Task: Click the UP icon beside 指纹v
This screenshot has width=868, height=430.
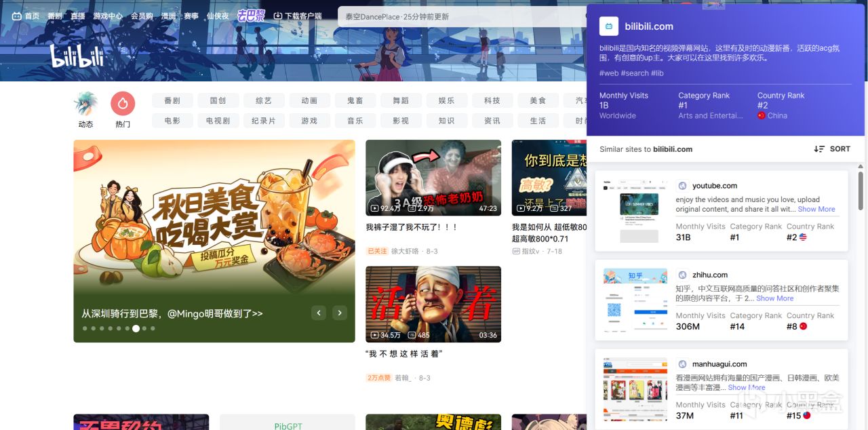Action: click(516, 251)
